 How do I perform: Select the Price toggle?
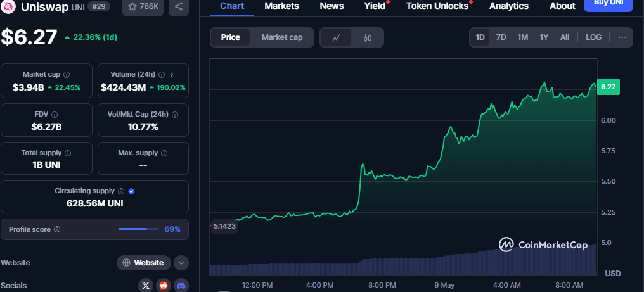(231, 37)
